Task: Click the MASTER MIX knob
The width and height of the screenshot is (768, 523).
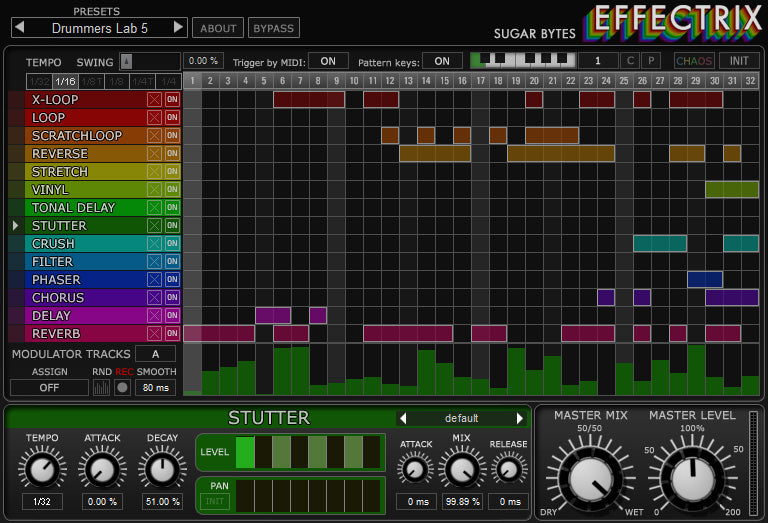Action: tap(591, 479)
